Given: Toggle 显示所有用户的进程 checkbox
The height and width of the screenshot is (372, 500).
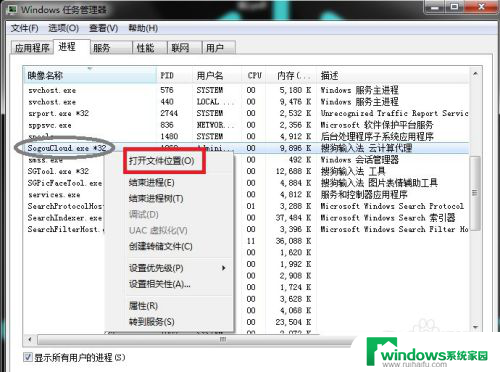Looking at the screenshot, I should tap(28, 357).
